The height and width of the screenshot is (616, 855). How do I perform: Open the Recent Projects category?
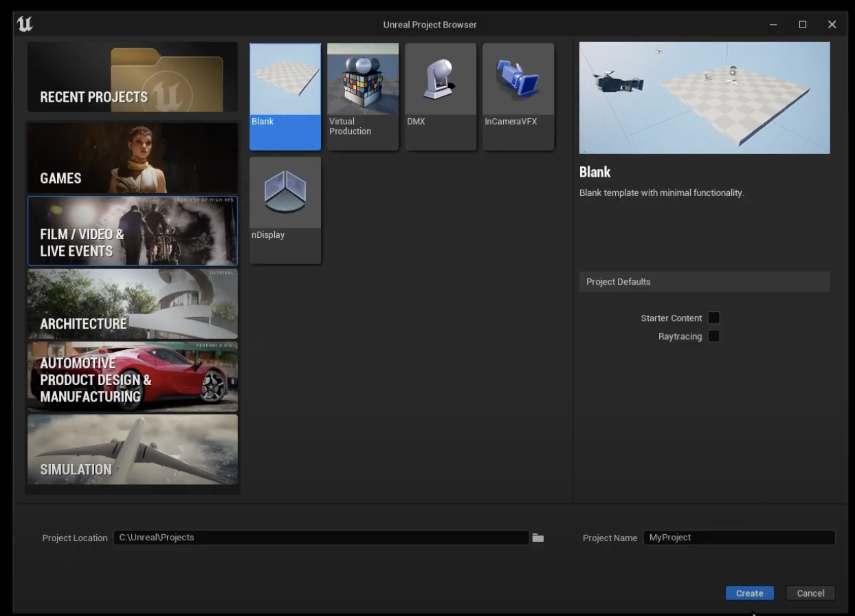pyautogui.click(x=132, y=77)
